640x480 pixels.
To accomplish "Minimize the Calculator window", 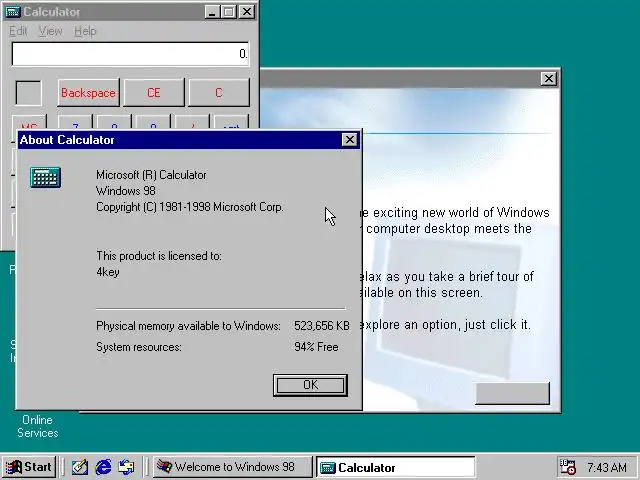I will coord(212,12).
